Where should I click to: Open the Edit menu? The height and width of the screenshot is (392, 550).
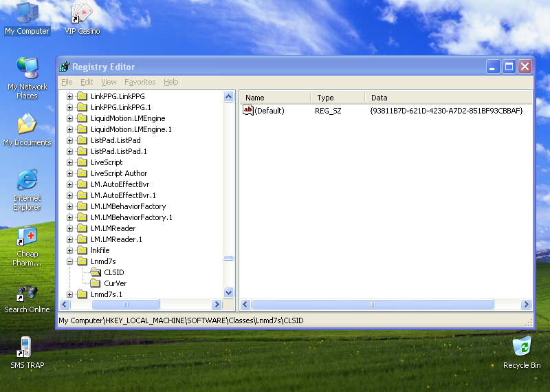87,82
